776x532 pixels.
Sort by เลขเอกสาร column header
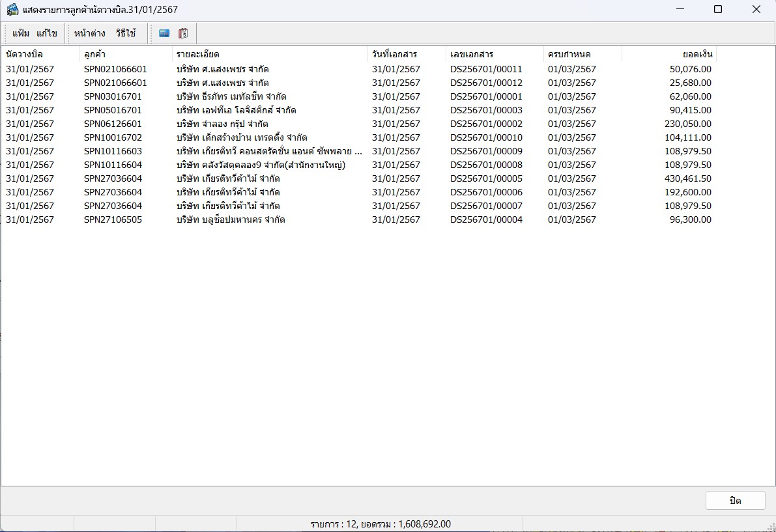[x=495, y=55]
